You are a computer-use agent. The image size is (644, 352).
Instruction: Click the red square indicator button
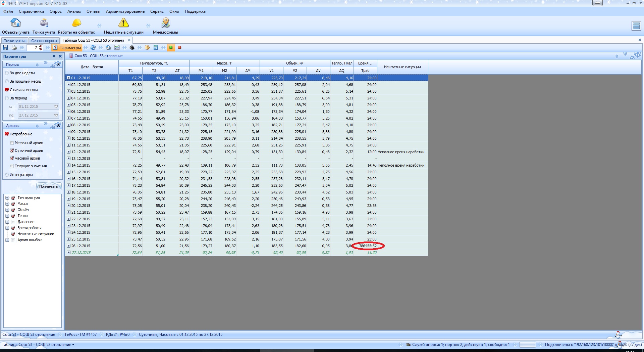179,48
